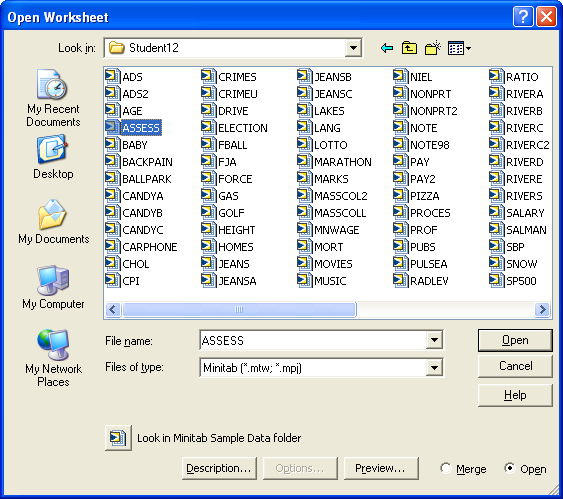
Task: Open the View menu icon
Action: (x=459, y=48)
